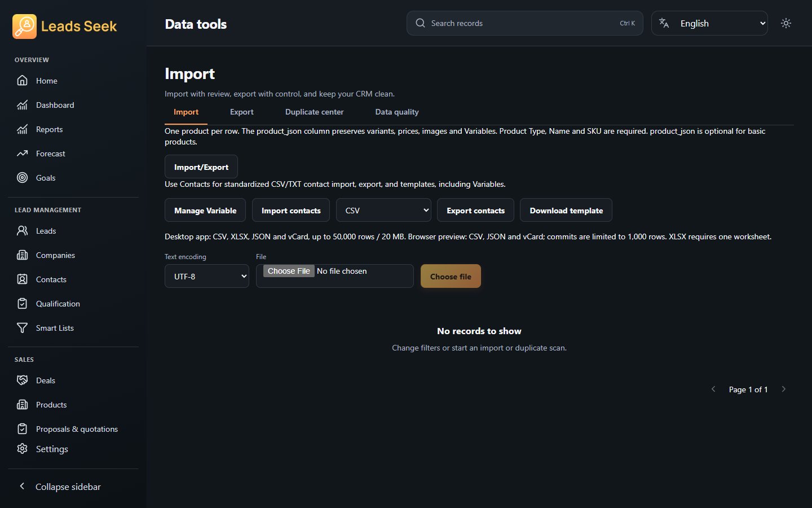Click the Contacts icon in sidebar
The height and width of the screenshot is (508, 812).
[x=22, y=279]
